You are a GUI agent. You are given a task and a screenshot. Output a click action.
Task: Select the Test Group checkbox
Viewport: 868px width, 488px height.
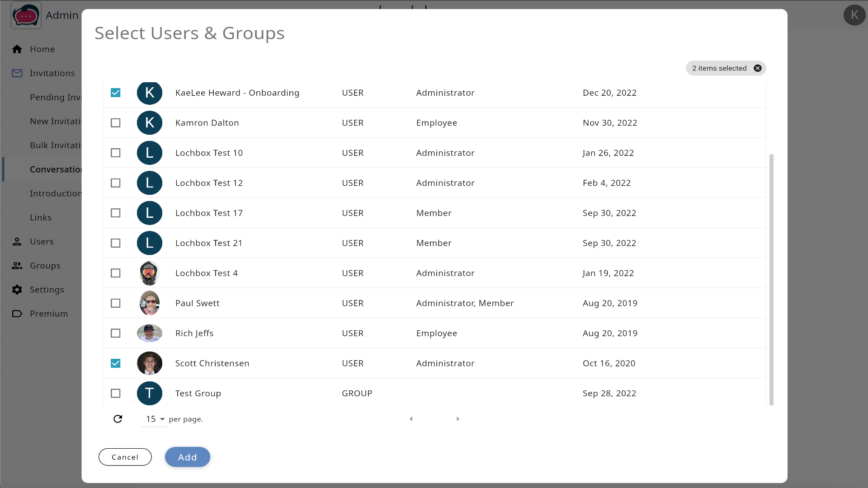(116, 394)
